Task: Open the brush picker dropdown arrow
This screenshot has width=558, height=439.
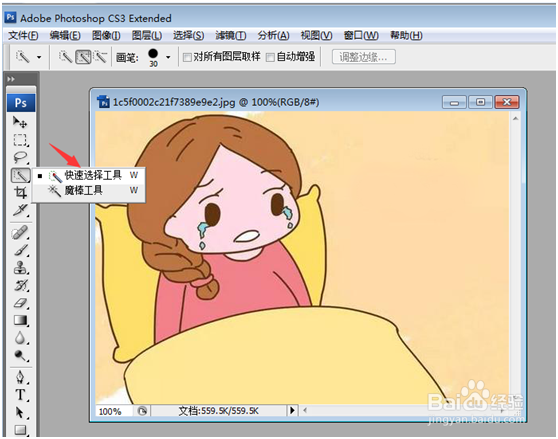Action: pyautogui.click(x=168, y=57)
